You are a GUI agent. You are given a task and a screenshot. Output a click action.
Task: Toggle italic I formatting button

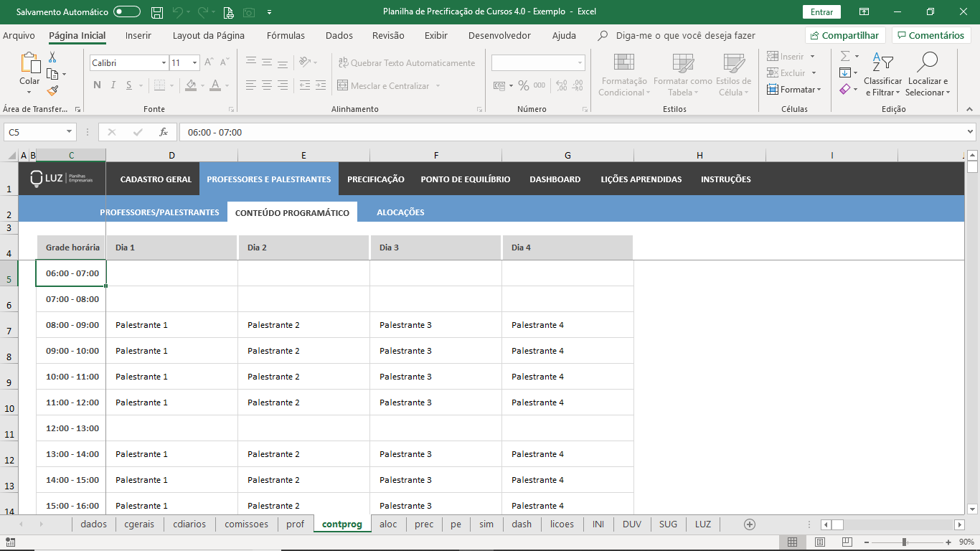113,85
